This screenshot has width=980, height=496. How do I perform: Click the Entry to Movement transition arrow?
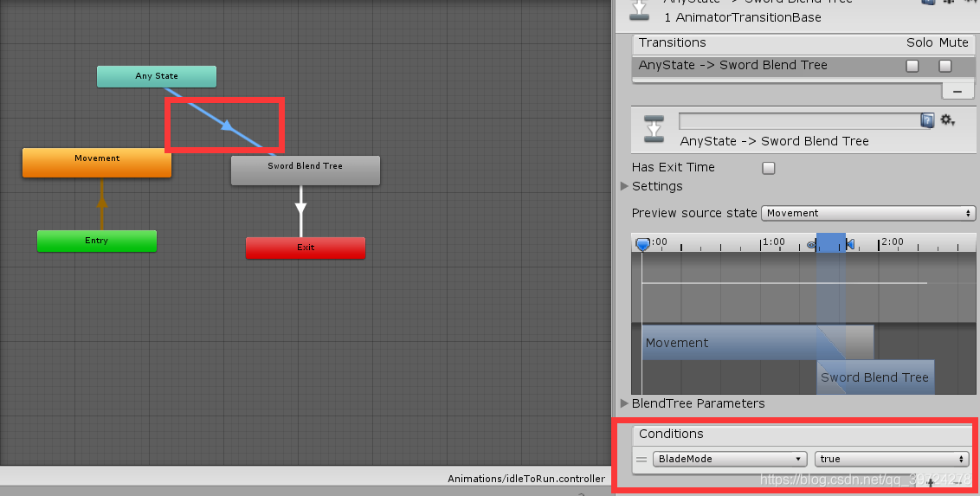click(102, 203)
